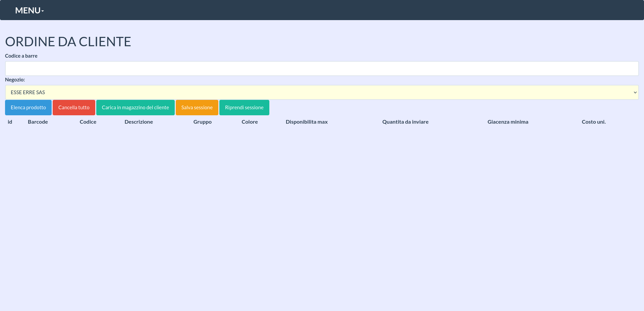The image size is (644, 311).
Task: Expand the Negozio store dropdown
Action: [322, 92]
